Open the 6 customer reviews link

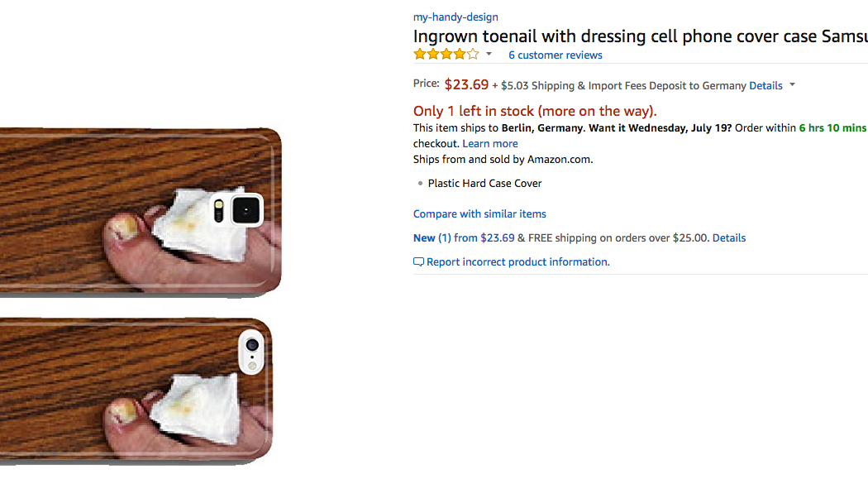coord(555,55)
